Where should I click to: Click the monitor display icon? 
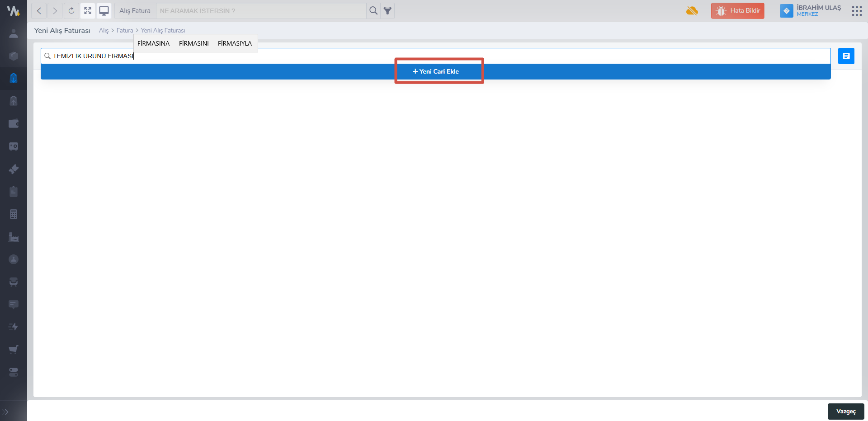click(104, 11)
